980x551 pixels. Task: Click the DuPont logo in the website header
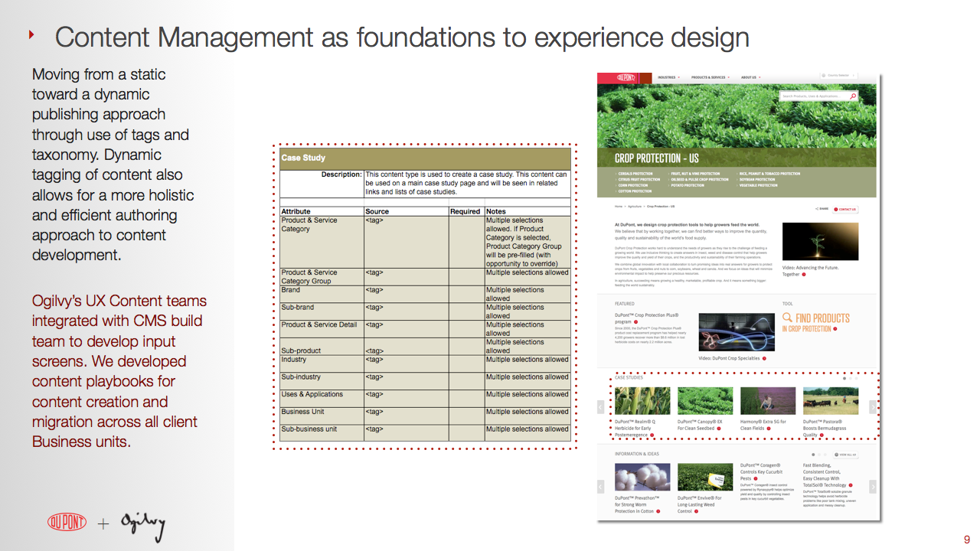click(x=626, y=77)
